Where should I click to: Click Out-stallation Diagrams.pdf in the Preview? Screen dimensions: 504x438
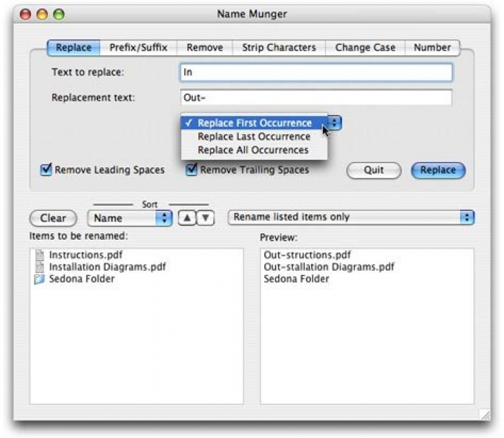point(329,267)
